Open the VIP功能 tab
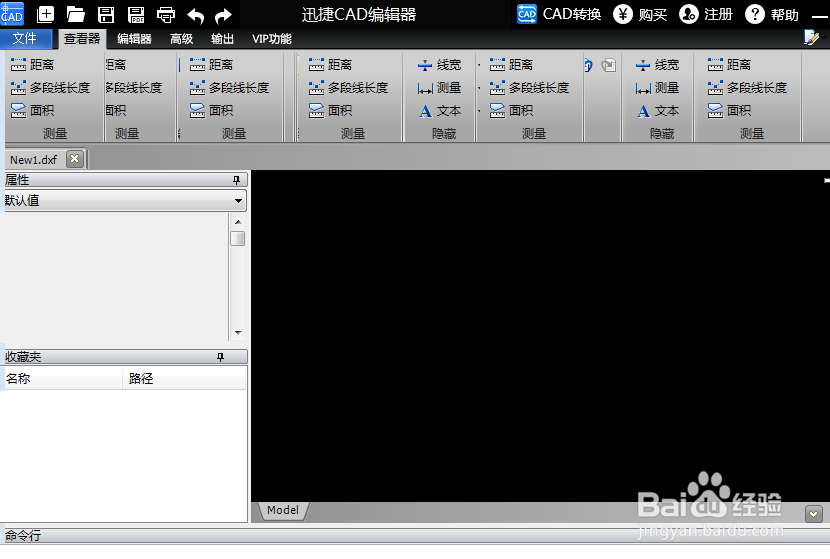Viewport: 830px width, 559px height. pyautogui.click(x=272, y=39)
